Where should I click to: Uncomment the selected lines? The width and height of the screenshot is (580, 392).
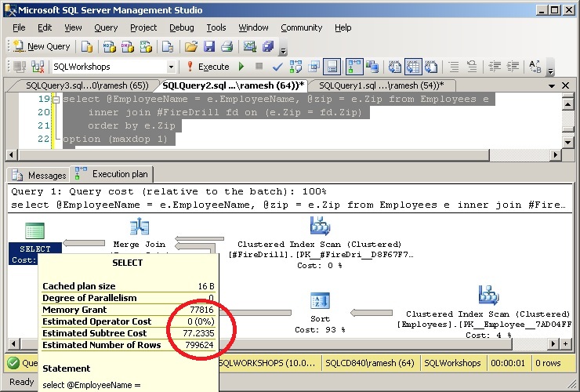tap(472, 67)
